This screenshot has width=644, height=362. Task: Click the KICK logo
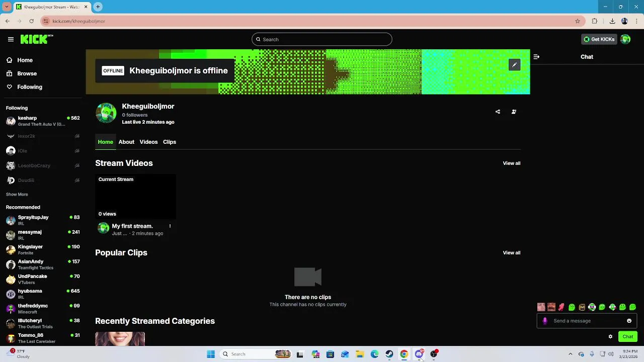pyautogui.click(x=37, y=39)
